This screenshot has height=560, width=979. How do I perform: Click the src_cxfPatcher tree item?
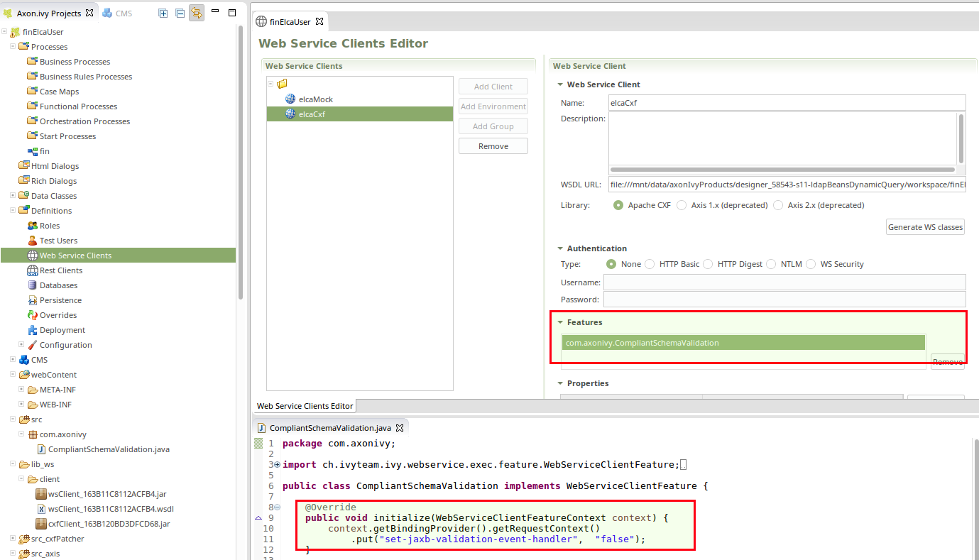coord(58,539)
